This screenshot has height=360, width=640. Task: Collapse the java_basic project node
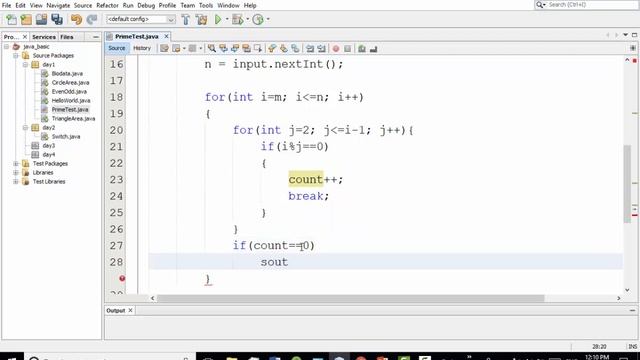point(7,47)
